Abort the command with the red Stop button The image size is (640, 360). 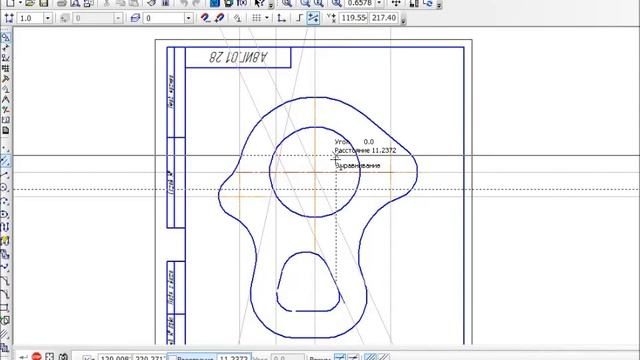tap(37, 356)
